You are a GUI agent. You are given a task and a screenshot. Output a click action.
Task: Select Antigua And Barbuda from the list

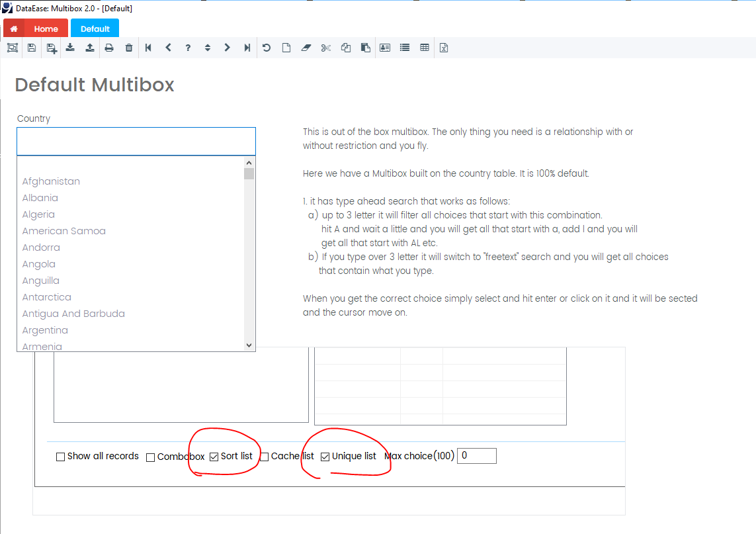(x=73, y=314)
